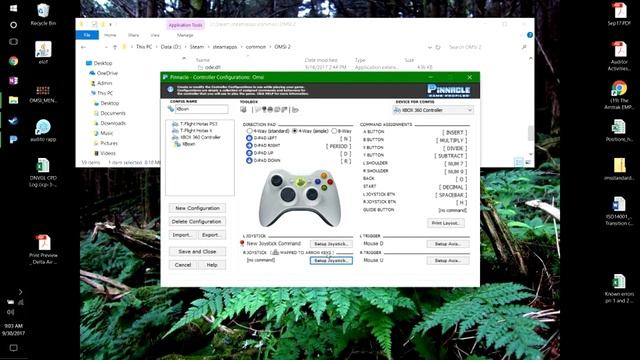Click the refresh icon in the Explorer address bar

pyautogui.click(x=438, y=47)
